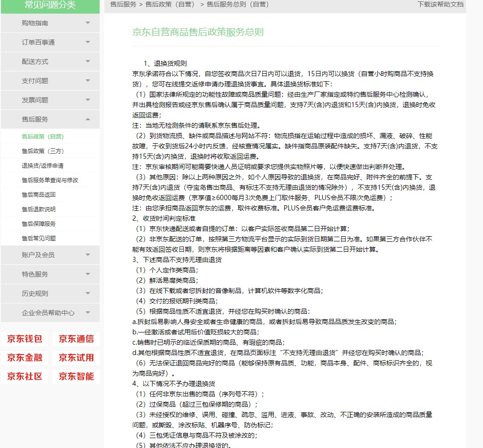Open the 京东试用 promo button

(76, 358)
